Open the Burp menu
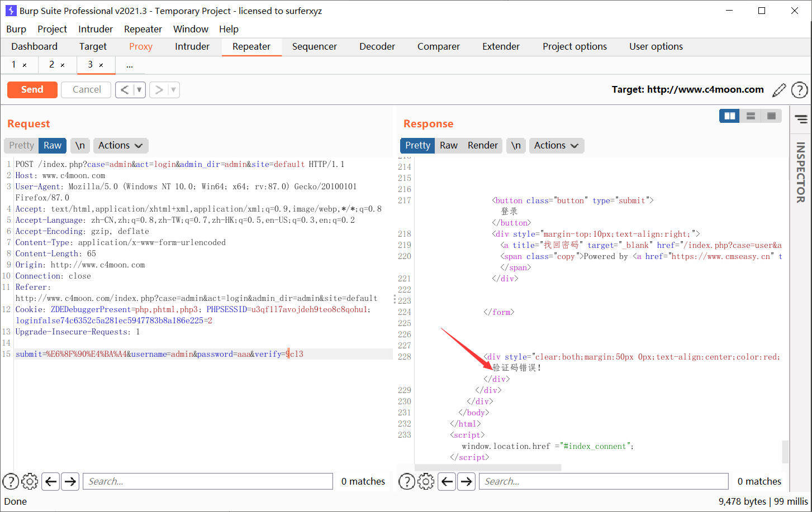 point(16,29)
